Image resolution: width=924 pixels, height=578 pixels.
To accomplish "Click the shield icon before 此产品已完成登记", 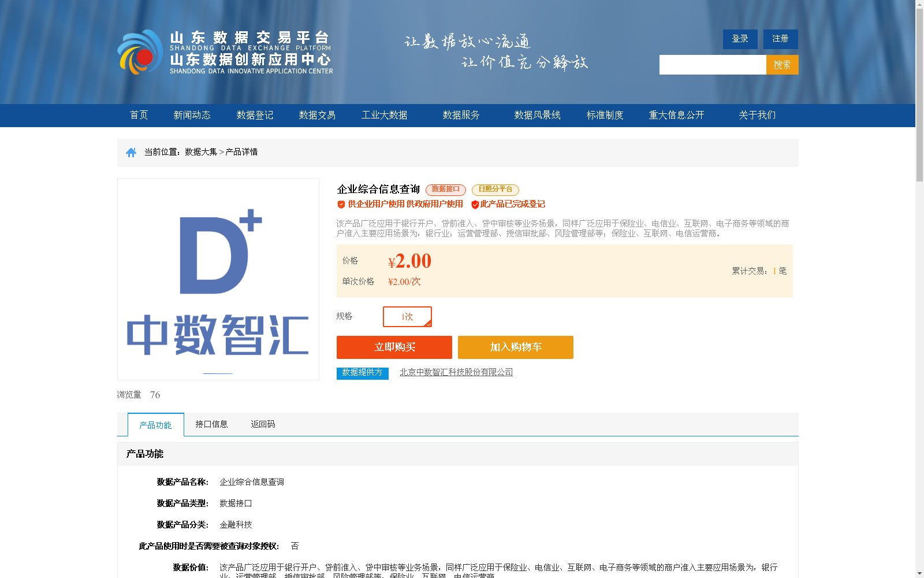I will 475,204.
